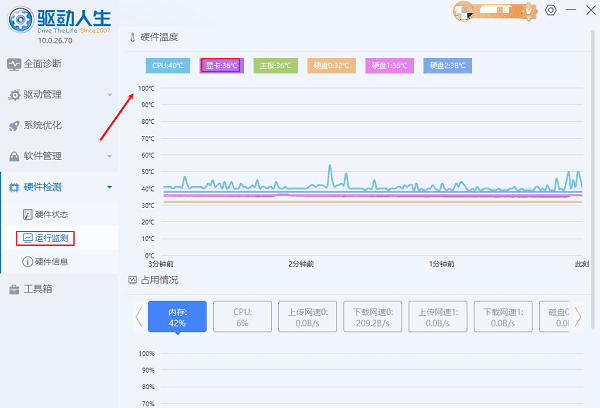Click the 驱动人生 gear logo
Viewport: 600px width, 408px height.
coord(21,20)
